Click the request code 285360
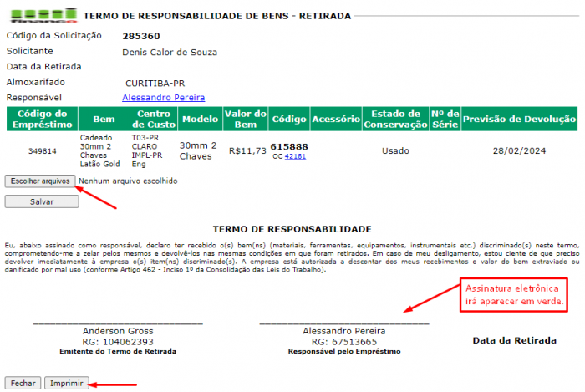The width and height of the screenshot is (585, 392). click(140, 36)
